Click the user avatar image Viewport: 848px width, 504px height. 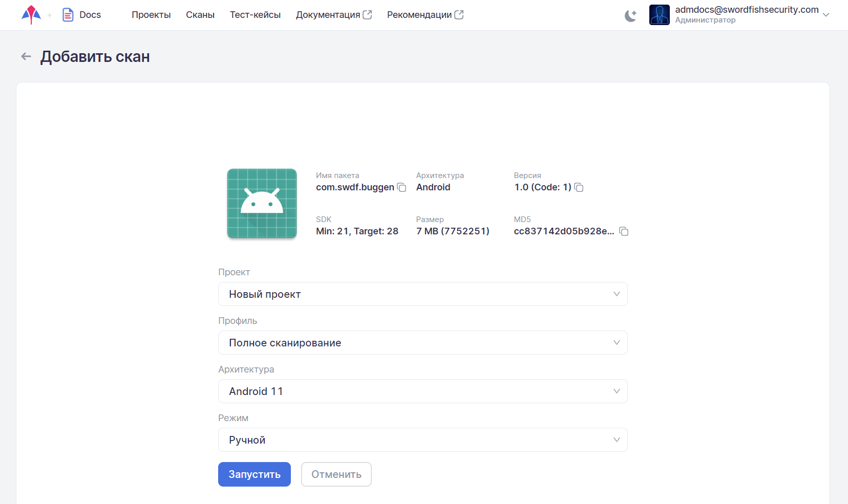point(659,15)
